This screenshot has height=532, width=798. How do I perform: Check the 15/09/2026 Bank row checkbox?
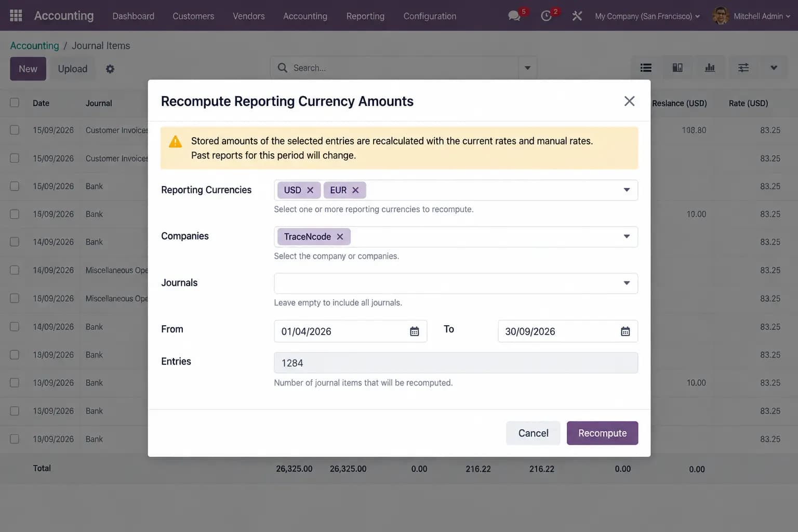[15, 186]
